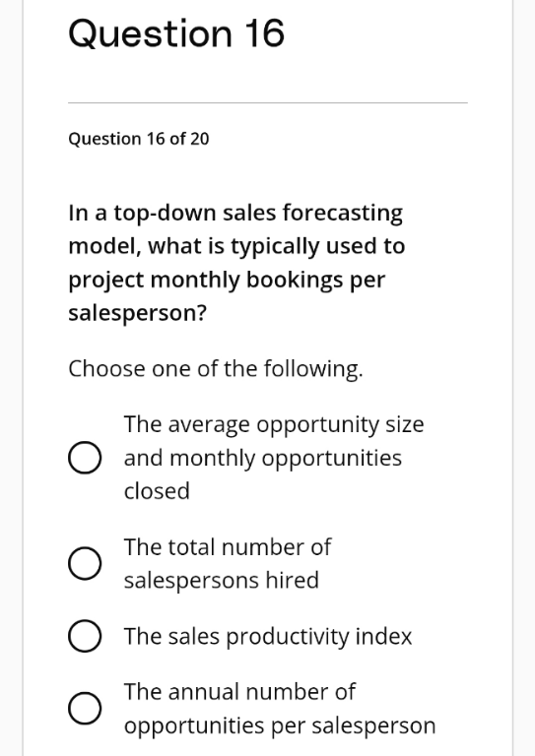Click the word 'closed' in the first answer

157,491
